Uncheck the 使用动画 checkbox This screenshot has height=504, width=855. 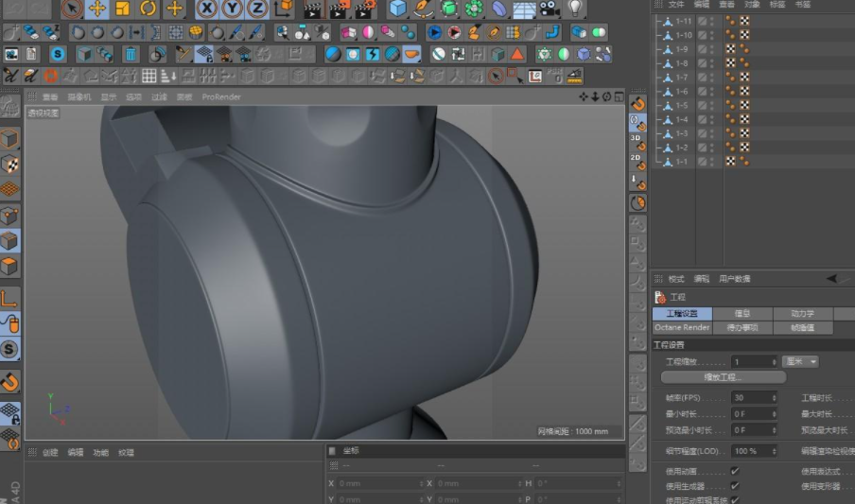735,471
